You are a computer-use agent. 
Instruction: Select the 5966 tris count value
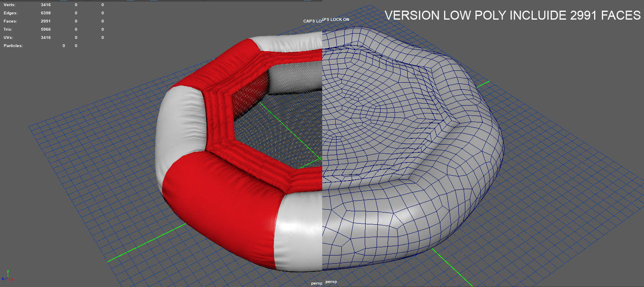point(46,29)
